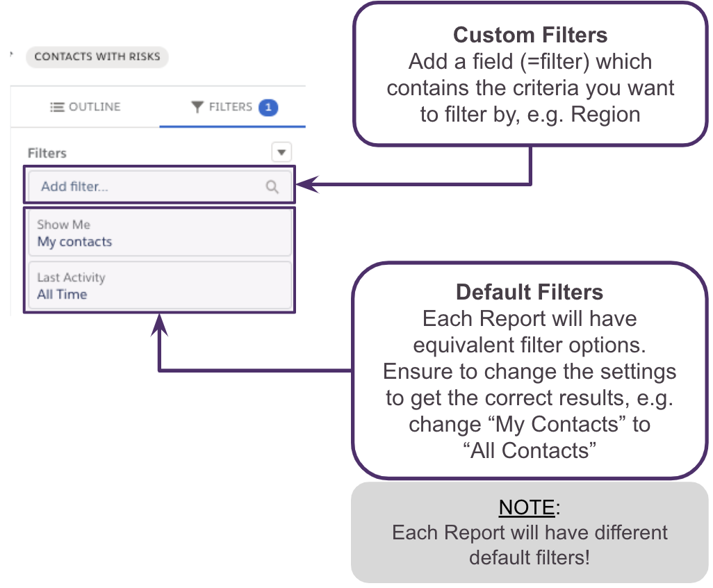The height and width of the screenshot is (588, 713).
Task: Click the Filters section heading
Action: (47, 153)
